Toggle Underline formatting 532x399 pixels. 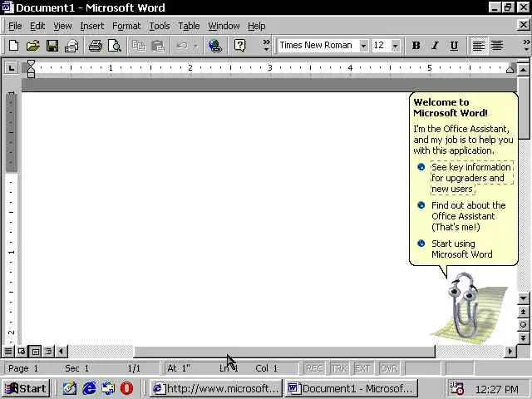point(454,46)
